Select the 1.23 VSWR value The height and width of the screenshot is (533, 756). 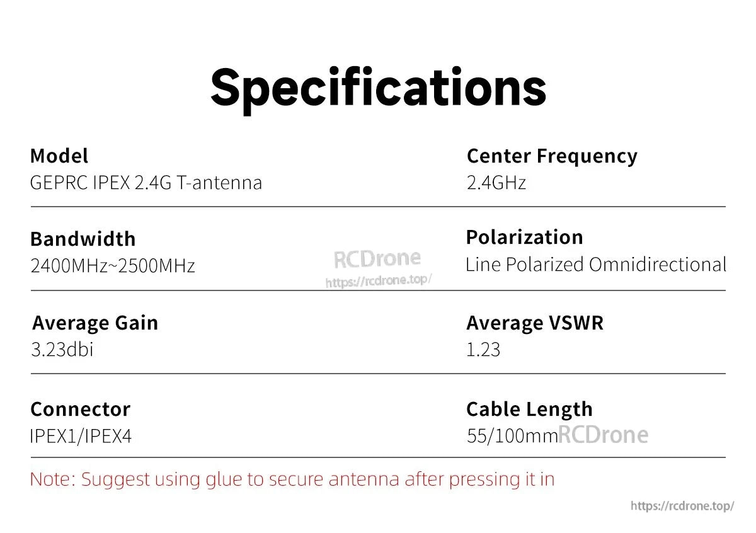[483, 349]
